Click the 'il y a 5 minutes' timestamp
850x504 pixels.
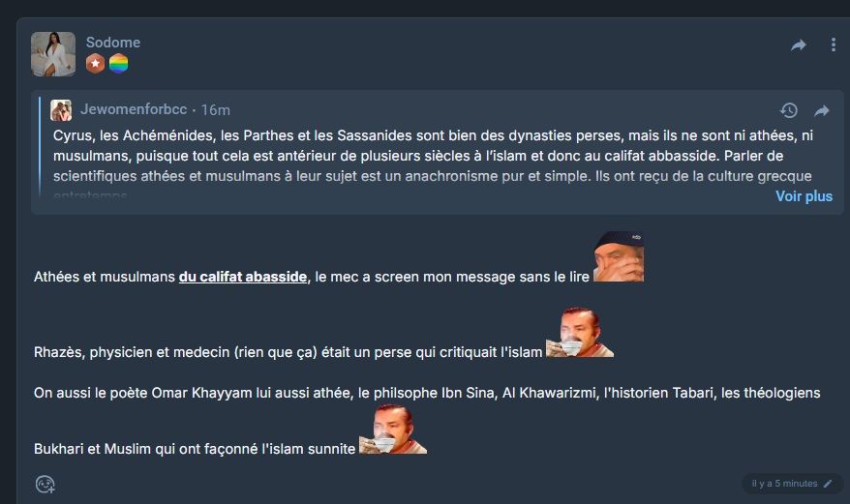pos(784,484)
